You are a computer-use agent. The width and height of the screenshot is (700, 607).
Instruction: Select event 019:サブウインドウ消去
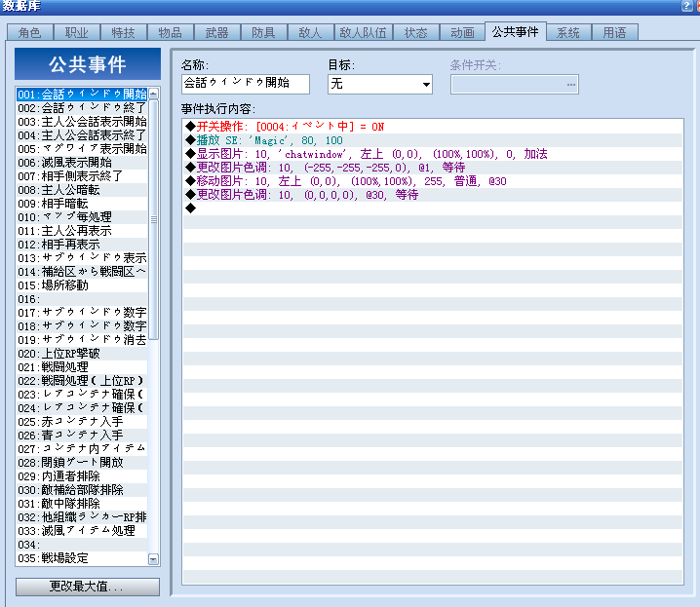82,340
